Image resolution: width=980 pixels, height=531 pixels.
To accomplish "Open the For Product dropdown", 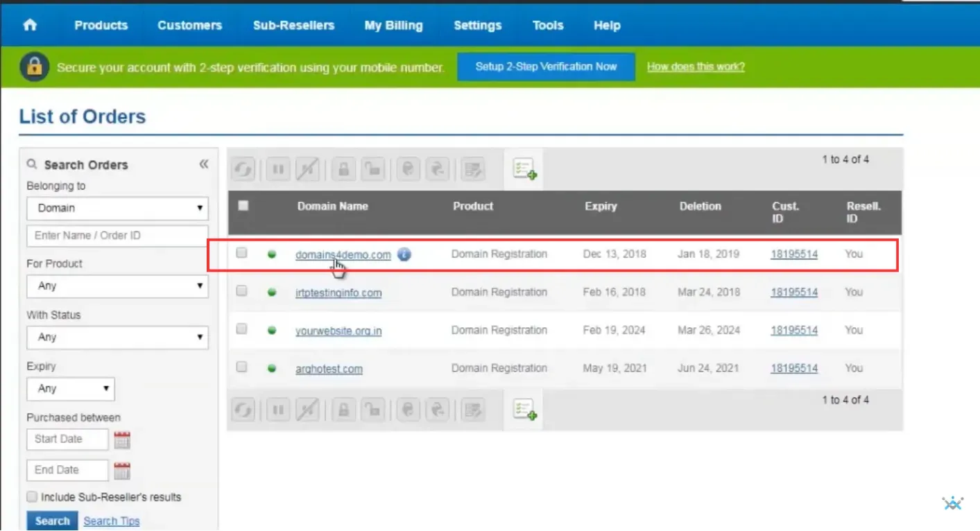I will coord(117,286).
